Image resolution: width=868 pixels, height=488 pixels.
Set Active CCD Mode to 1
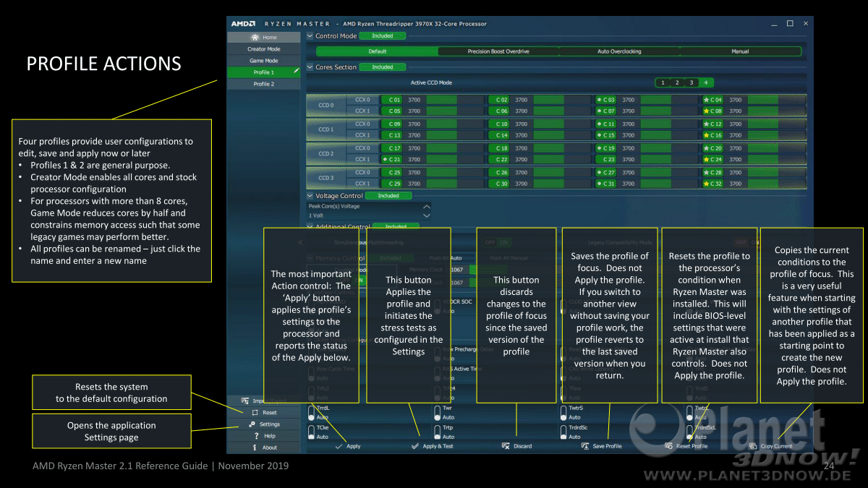[663, 82]
